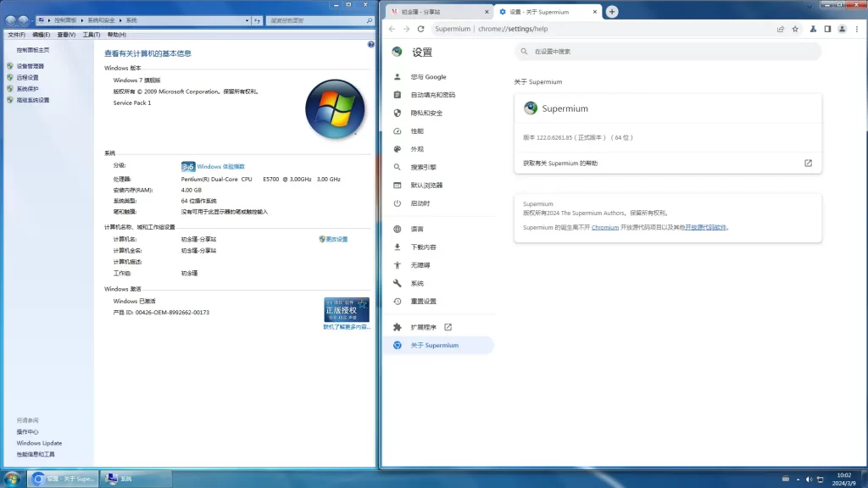
Task: Open 高级系统设置 link
Action: coord(33,100)
